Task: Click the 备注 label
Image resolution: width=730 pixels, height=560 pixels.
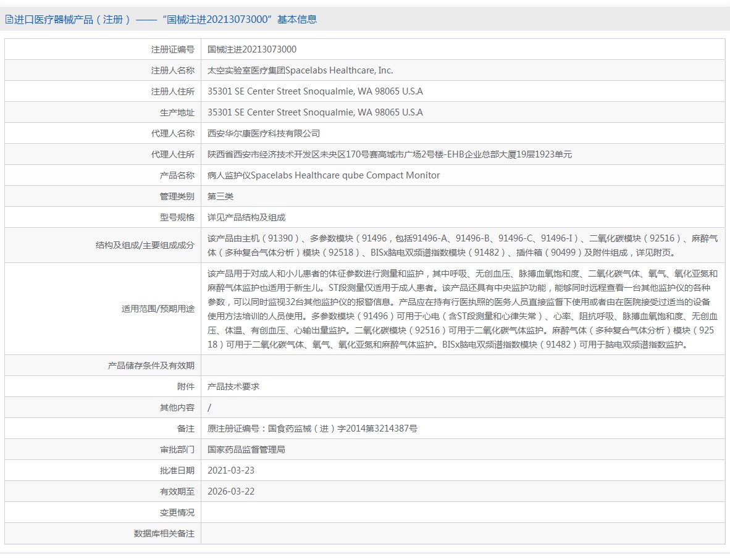Action: (186, 428)
